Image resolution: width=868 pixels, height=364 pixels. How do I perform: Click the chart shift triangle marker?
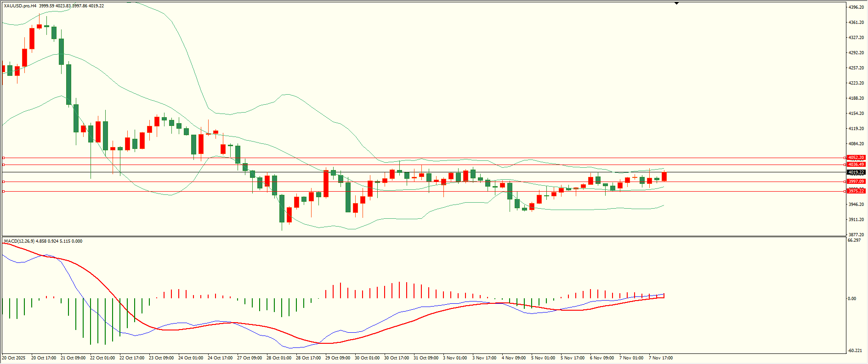tap(676, 3)
